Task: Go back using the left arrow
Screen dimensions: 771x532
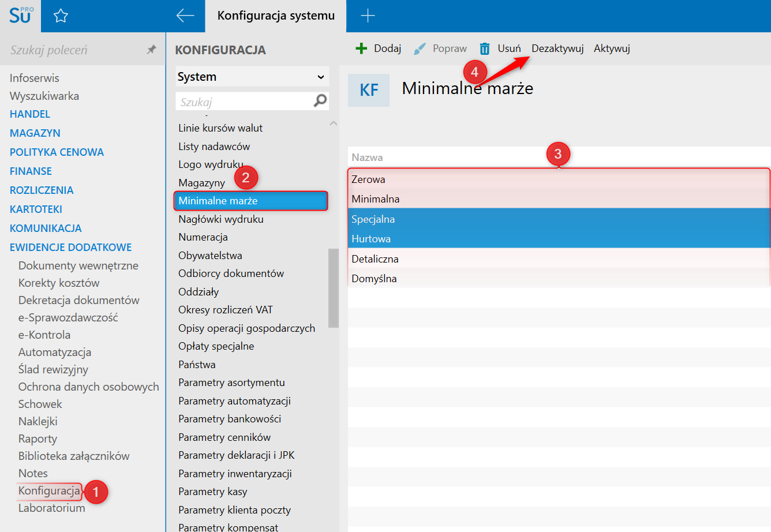Action: [x=185, y=16]
